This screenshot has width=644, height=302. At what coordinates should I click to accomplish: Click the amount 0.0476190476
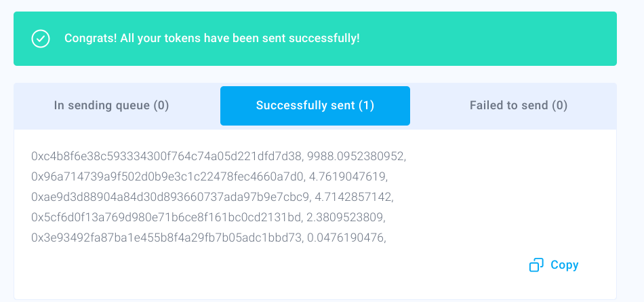pos(346,238)
